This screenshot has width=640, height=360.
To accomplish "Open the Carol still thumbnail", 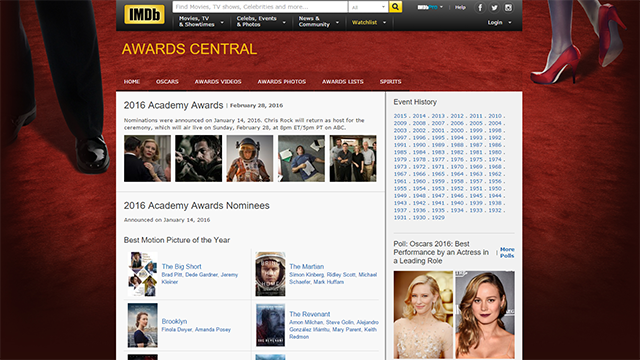I will [x=147, y=158].
